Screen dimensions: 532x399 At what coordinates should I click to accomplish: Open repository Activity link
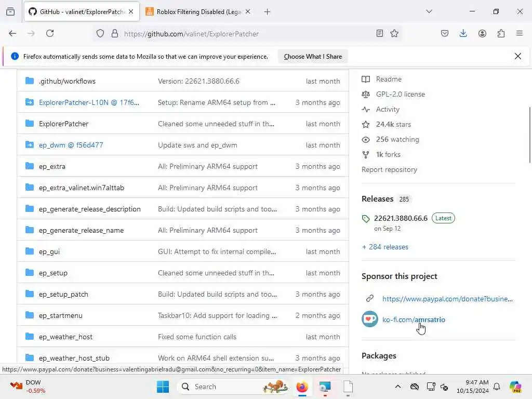coord(388,109)
